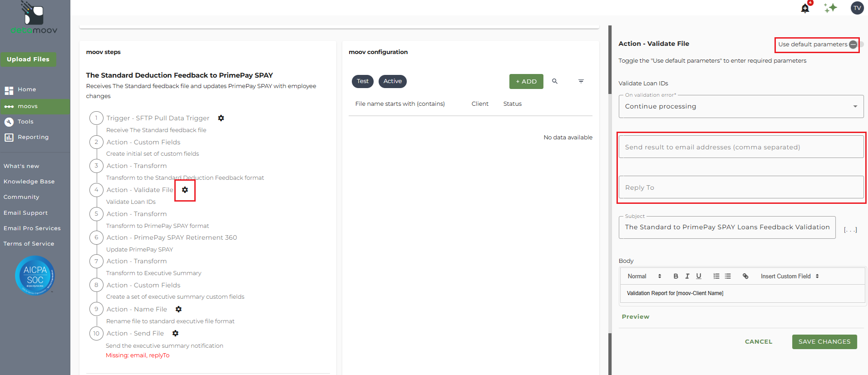Image resolution: width=868 pixels, height=375 pixels.
Task: Click into the Body text area
Action: [x=742, y=293]
